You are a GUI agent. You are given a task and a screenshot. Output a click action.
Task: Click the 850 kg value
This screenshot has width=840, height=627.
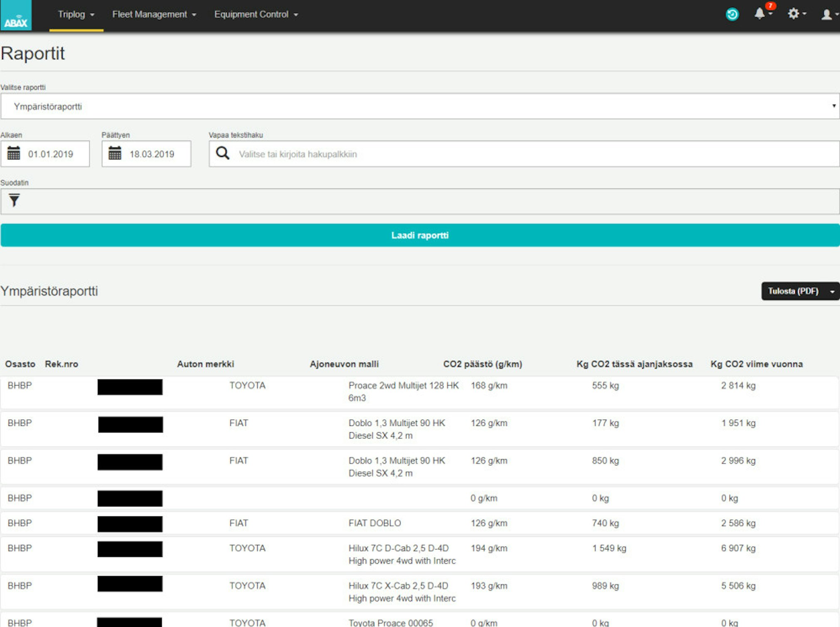click(x=605, y=461)
